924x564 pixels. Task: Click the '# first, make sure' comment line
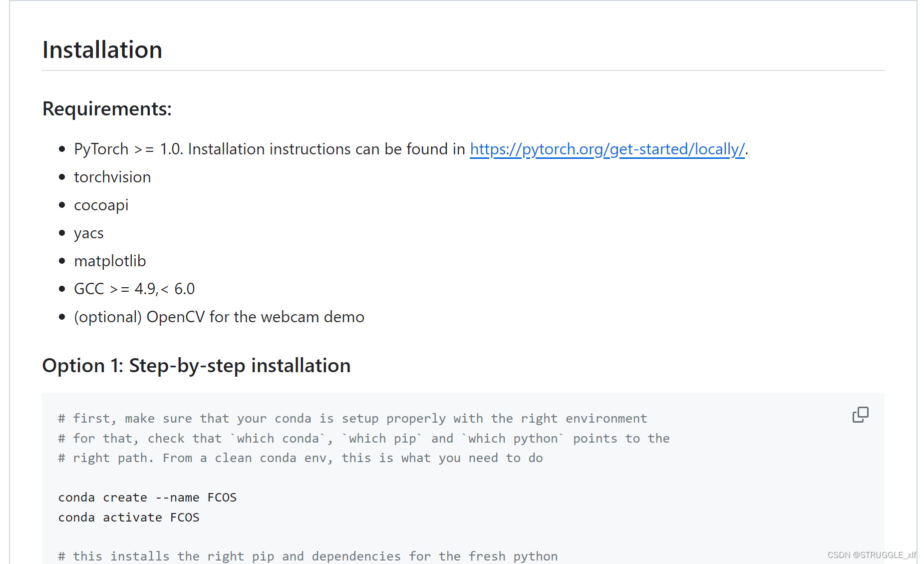(352, 419)
